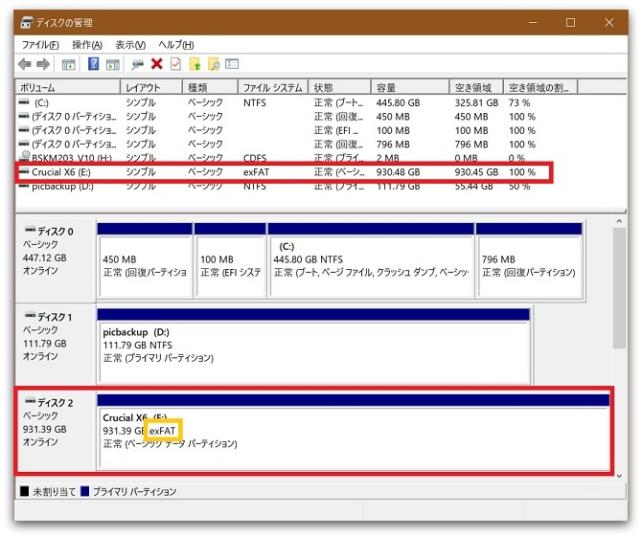Open the ヘルプ(H) menu
642x538 pixels.
(176, 45)
